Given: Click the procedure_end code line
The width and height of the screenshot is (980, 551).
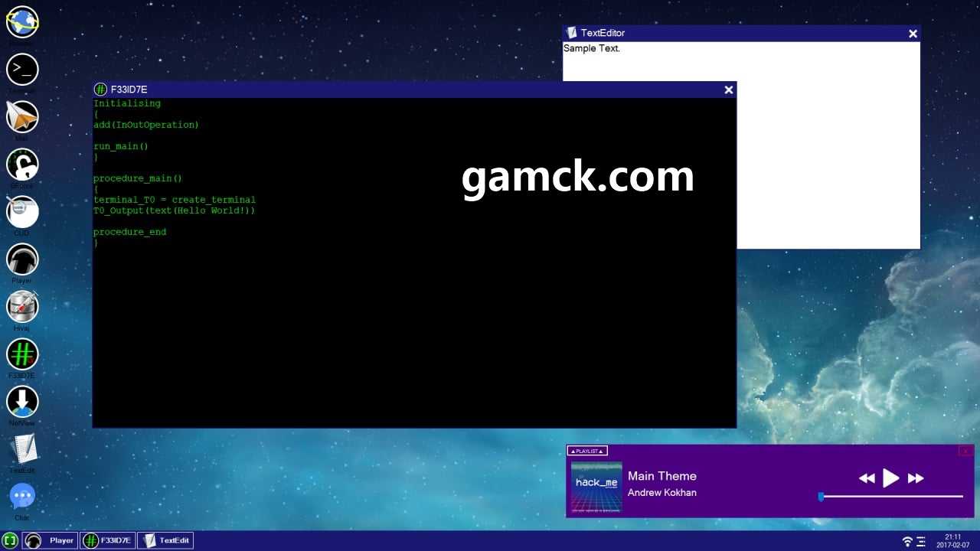Looking at the screenshot, I should pos(129,232).
